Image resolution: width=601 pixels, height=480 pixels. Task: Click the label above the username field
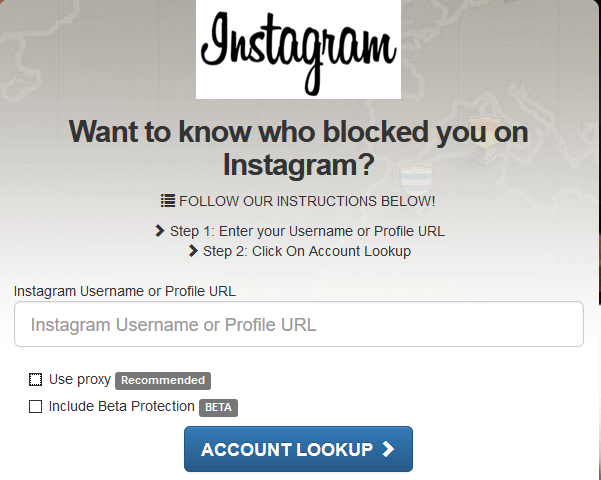pyautogui.click(x=125, y=291)
